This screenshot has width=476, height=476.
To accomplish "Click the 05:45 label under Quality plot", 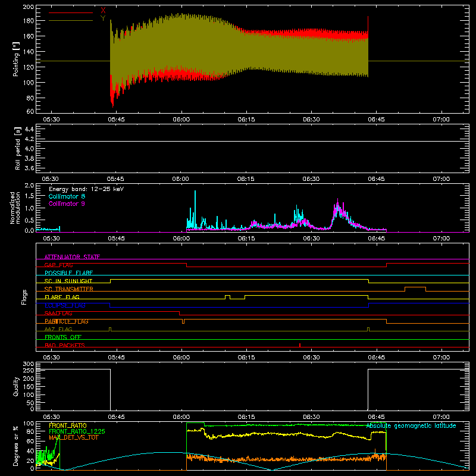I will 116,417.
